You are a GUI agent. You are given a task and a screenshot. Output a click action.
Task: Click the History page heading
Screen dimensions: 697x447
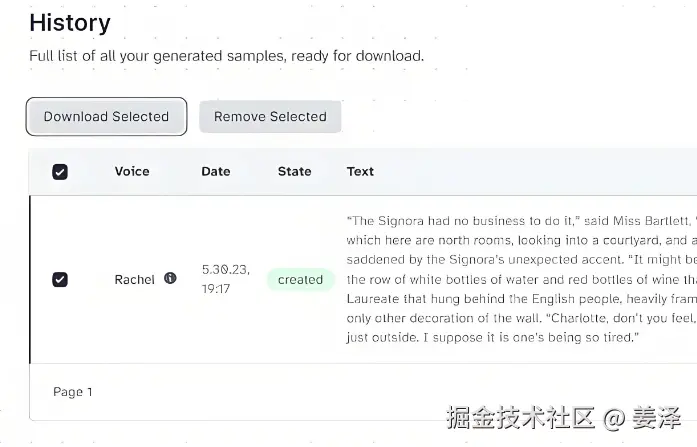pos(70,22)
